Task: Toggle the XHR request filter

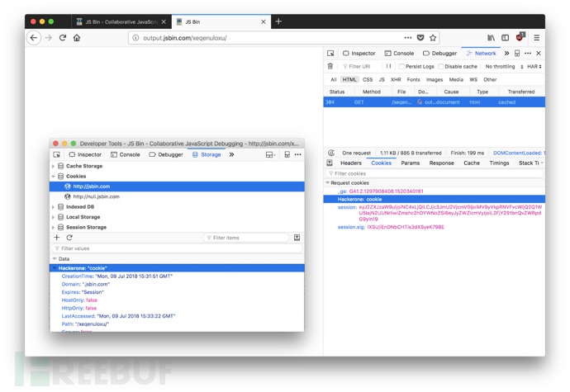Action: pyautogui.click(x=396, y=79)
